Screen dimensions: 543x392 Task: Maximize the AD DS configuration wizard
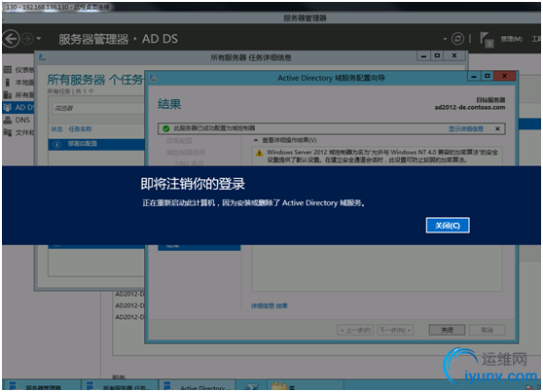[x=488, y=76]
